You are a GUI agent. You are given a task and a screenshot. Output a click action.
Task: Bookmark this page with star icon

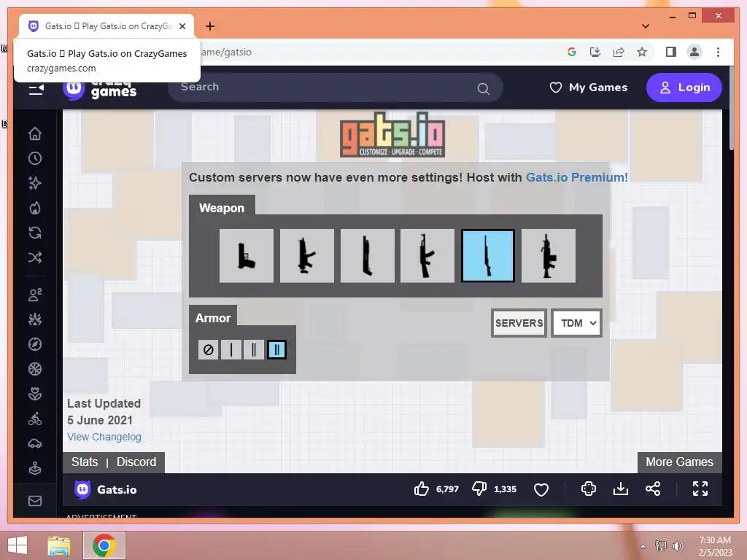[x=642, y=52]
